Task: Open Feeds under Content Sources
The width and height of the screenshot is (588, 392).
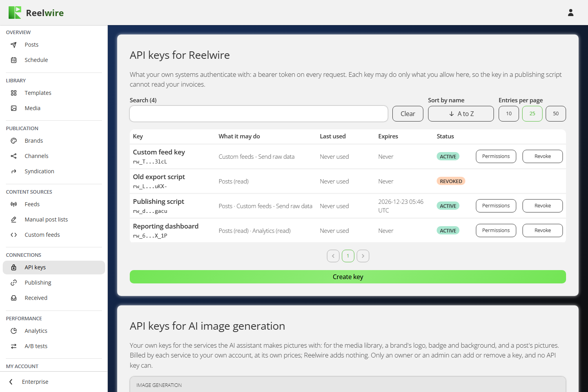Action: 54,204
